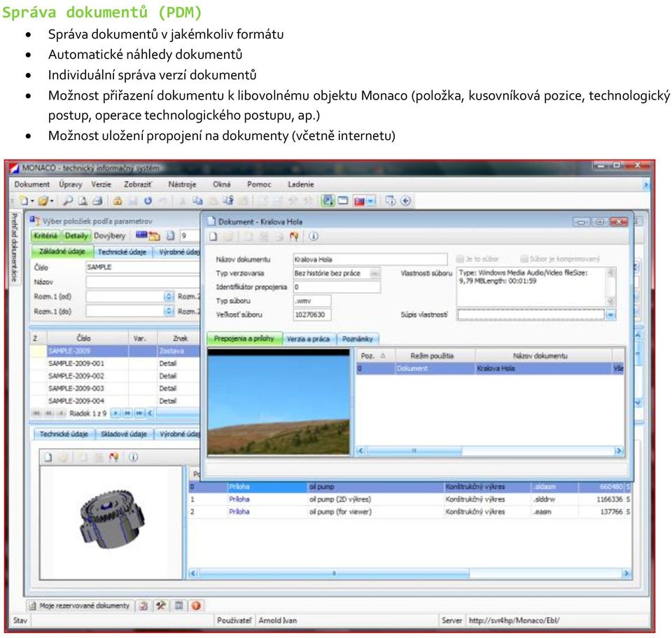Click the red circle icon in bottom toolbar
Screen dimensions: 672x638
coord(196,605)
